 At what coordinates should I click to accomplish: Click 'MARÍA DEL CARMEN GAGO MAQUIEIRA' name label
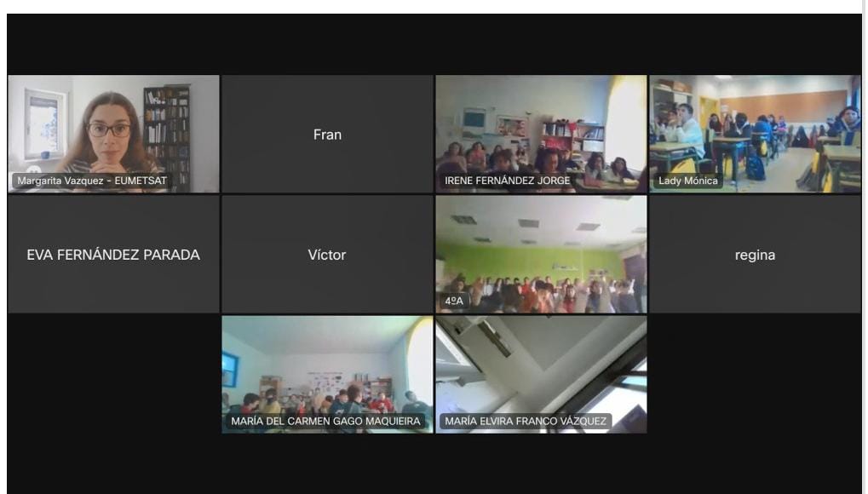click(325, 421)
